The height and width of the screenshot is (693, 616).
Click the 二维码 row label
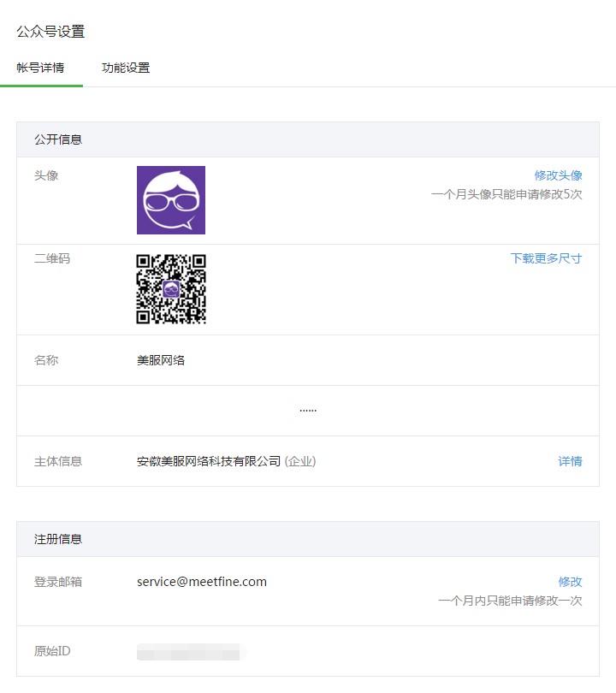(52, 258)
